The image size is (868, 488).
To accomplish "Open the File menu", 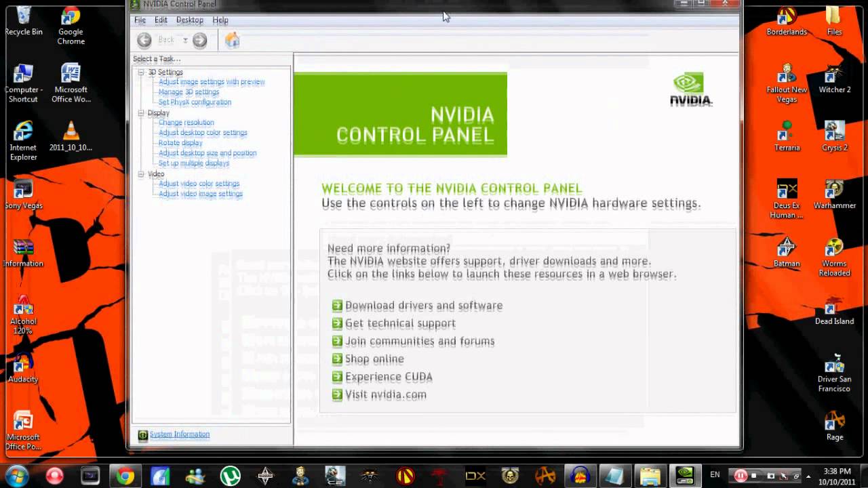I will coord(140,20).
